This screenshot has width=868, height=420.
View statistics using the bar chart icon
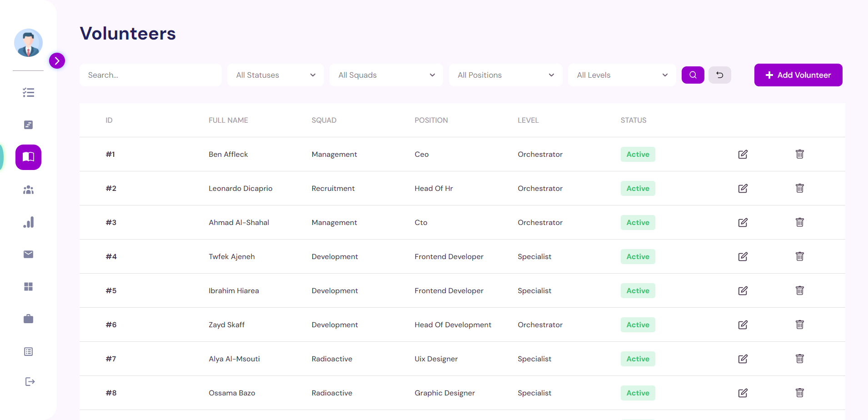(x=28, y=222)
